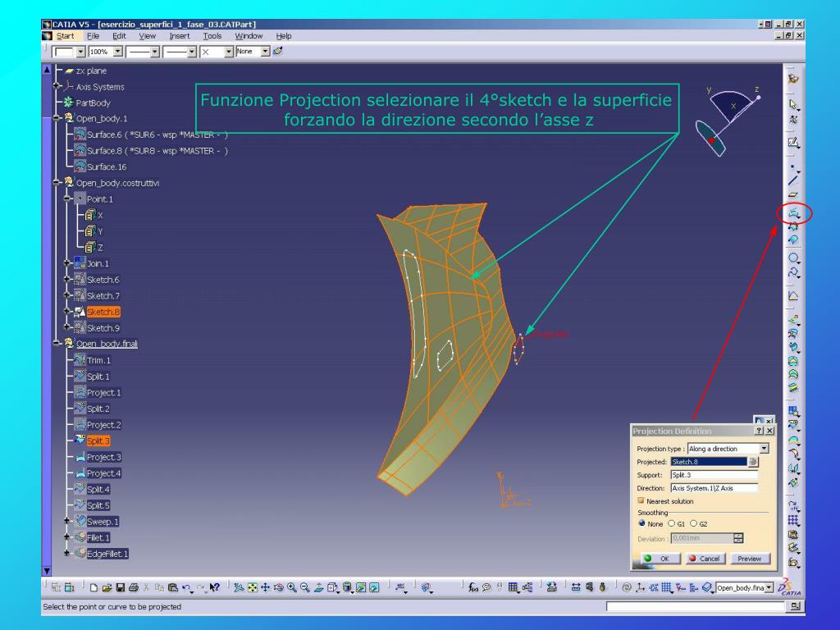Open the 100% transparency dropdown

[x=118, y=52]
